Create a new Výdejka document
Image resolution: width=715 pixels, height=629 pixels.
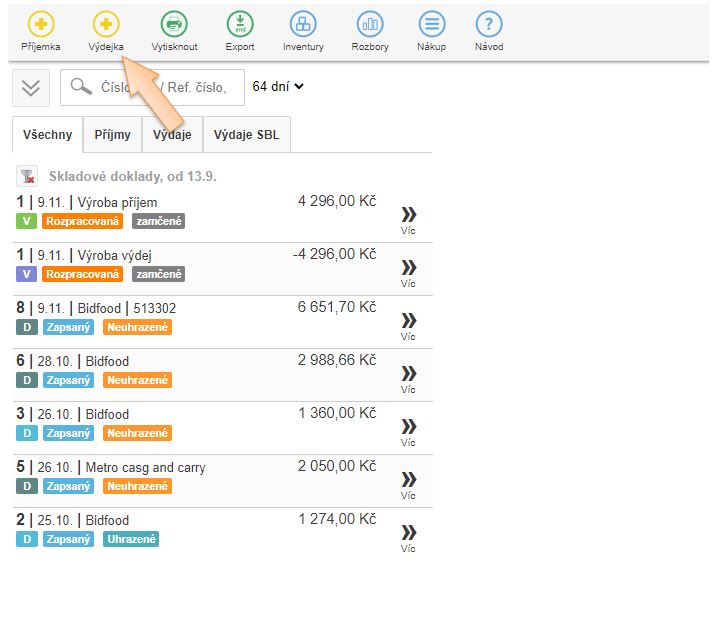(x=107, y=24)
